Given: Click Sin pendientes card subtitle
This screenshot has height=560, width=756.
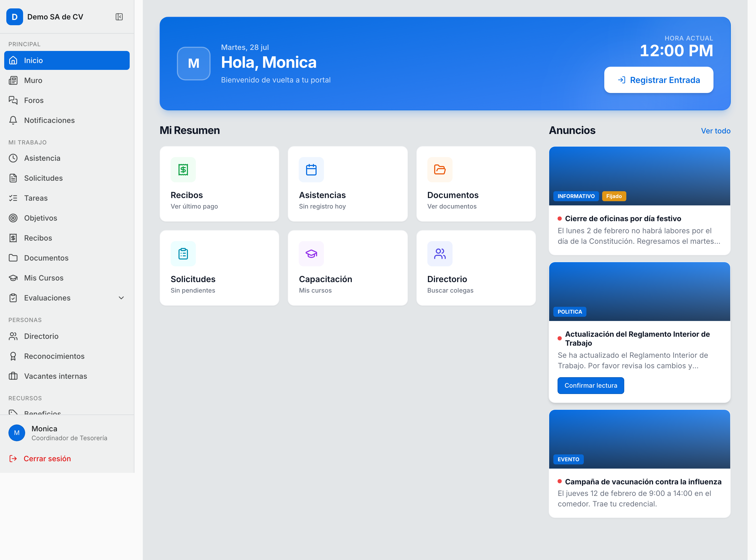Looking at the screenshot, I should (193, 291).
